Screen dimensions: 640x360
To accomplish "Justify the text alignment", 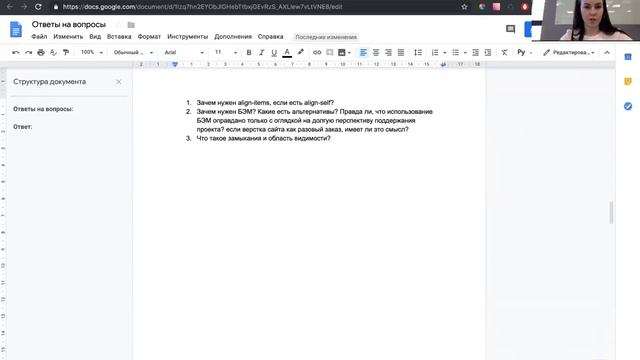I will [x=401, y=52].
